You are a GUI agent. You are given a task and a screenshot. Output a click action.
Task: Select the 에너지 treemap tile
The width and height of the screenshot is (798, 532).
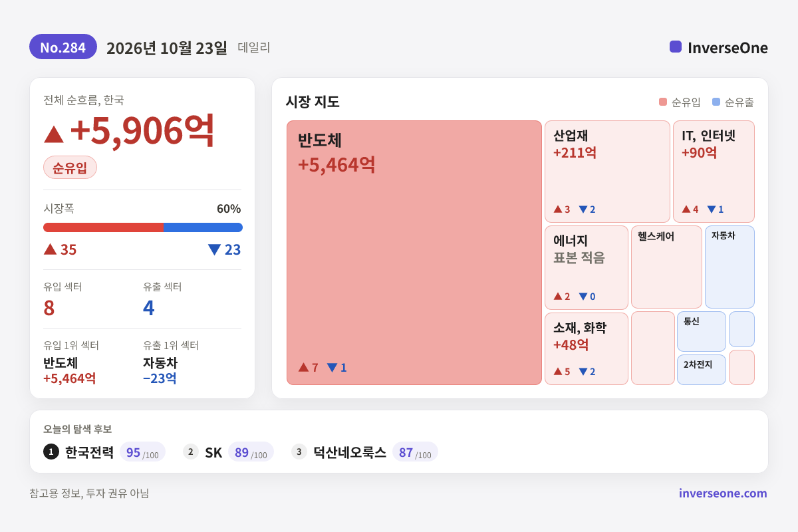point(587,267)
